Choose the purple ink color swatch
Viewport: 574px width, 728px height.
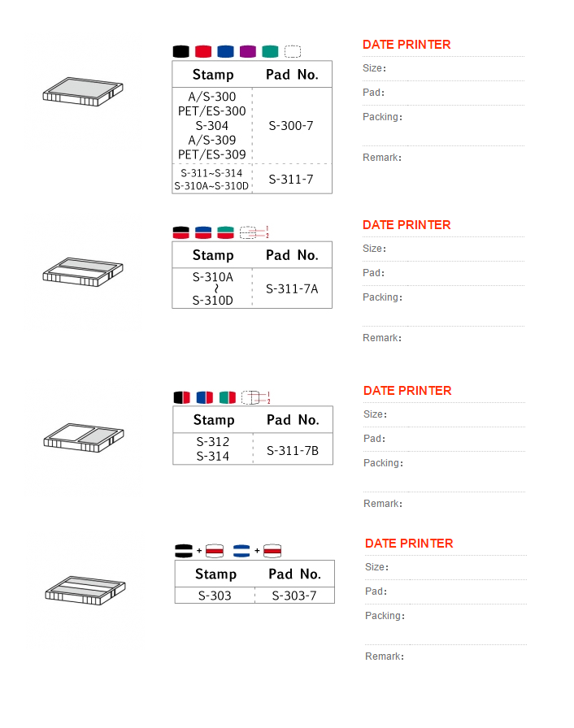tap(247, 51)
